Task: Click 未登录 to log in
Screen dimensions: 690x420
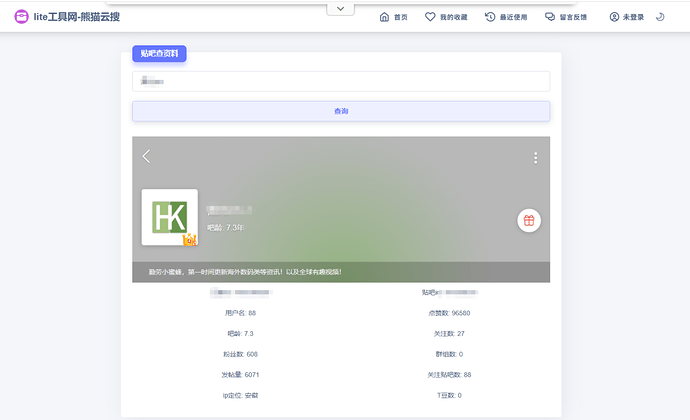Action: tap(626, 17)
